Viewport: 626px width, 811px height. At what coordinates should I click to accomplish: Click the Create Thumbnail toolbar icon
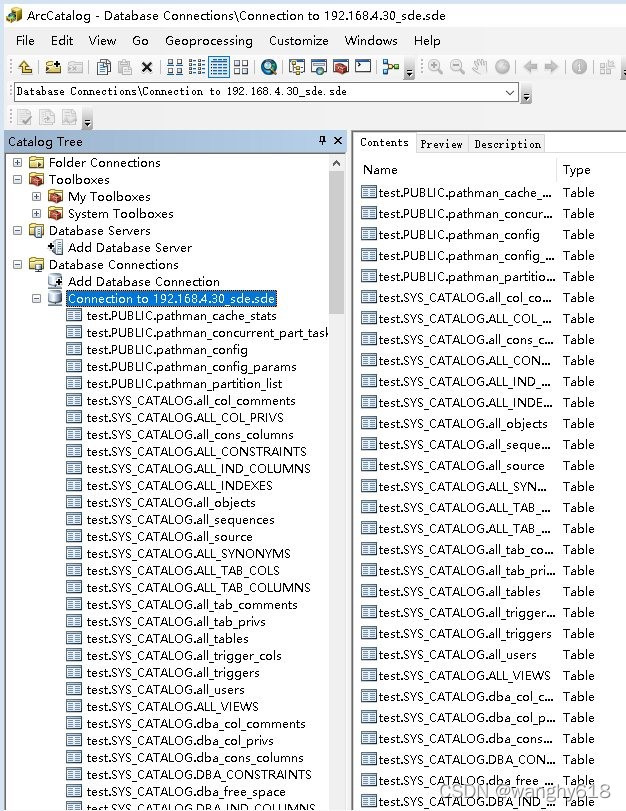607,67
